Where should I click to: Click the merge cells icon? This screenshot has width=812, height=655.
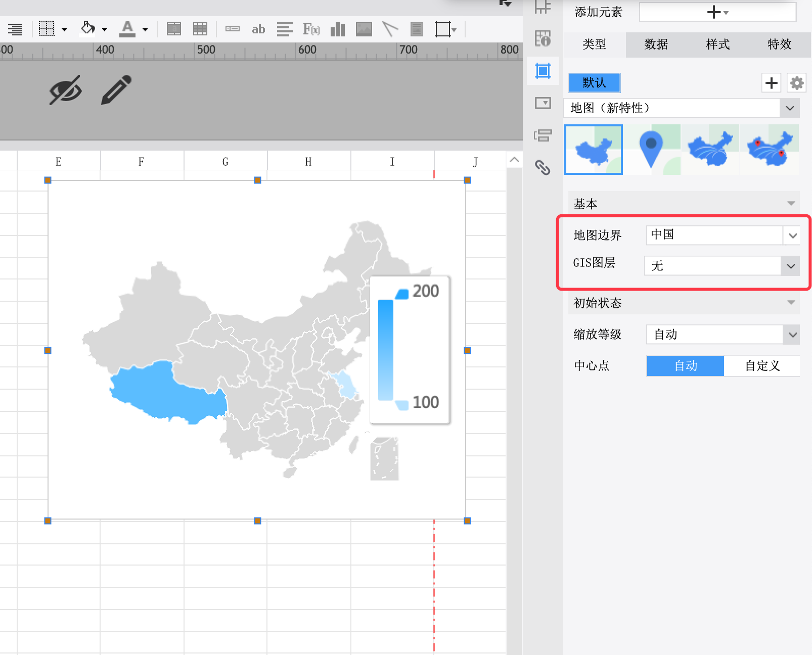[174, 29]
